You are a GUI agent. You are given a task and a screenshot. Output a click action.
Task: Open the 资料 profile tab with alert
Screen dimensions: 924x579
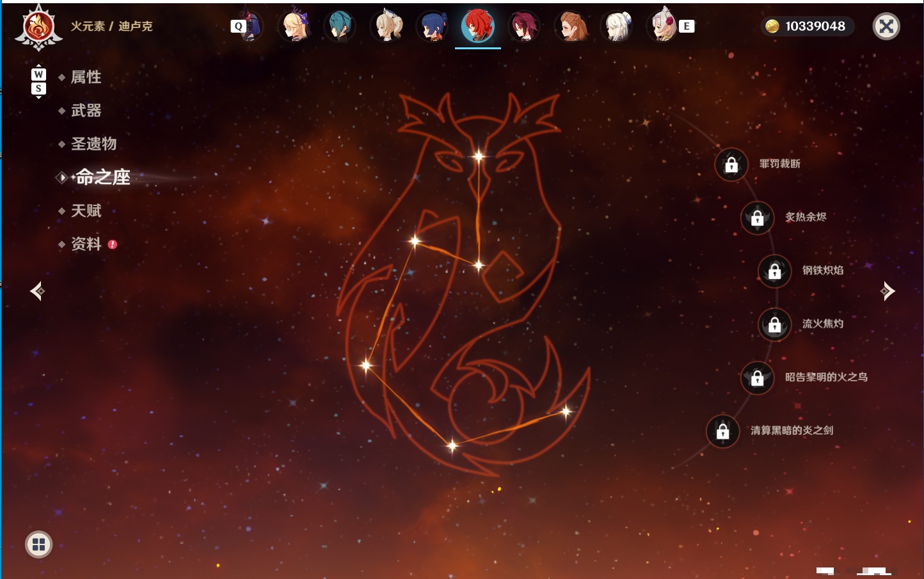(87, 244)
